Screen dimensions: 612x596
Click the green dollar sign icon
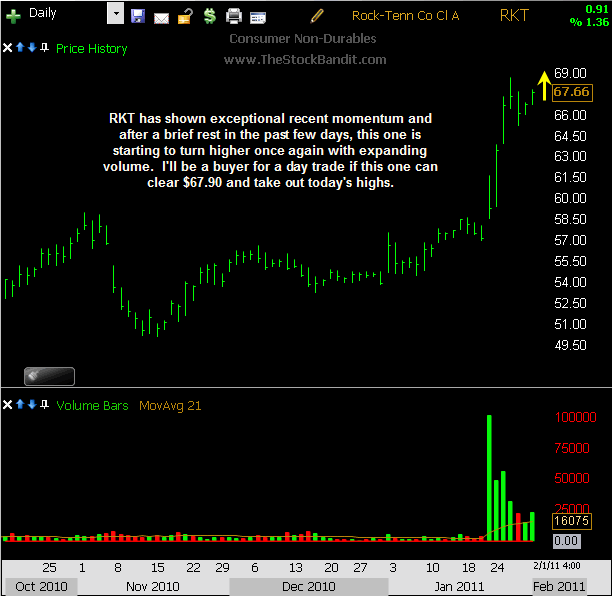coord(209,16)
